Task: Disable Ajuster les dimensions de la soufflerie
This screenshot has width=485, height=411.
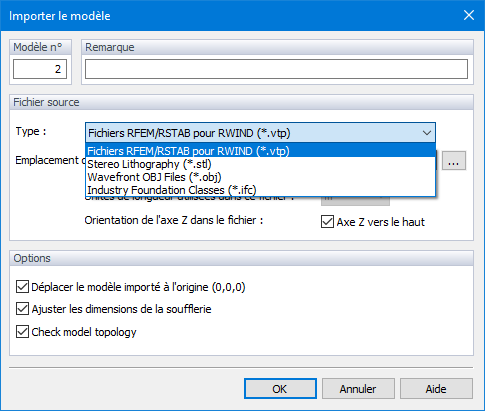Action: 22,309
